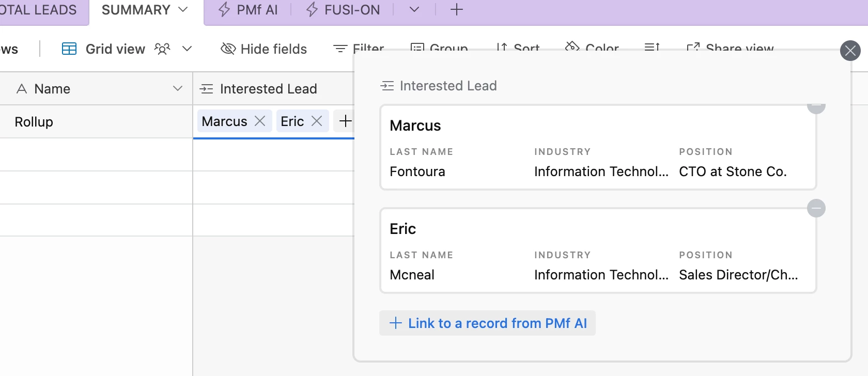Click plus icon to add linked record
This screenshot has height=376, width=868.
pos(345,121)
